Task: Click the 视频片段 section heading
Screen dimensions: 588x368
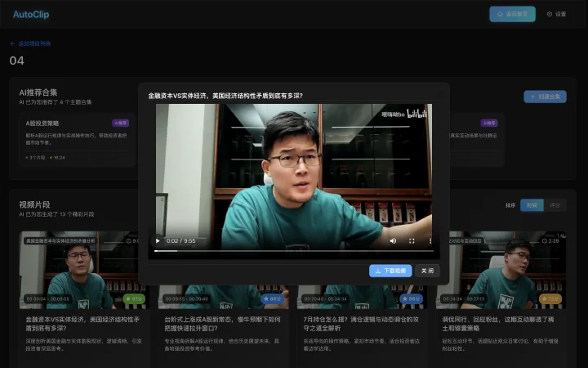Action: (34, 204)
